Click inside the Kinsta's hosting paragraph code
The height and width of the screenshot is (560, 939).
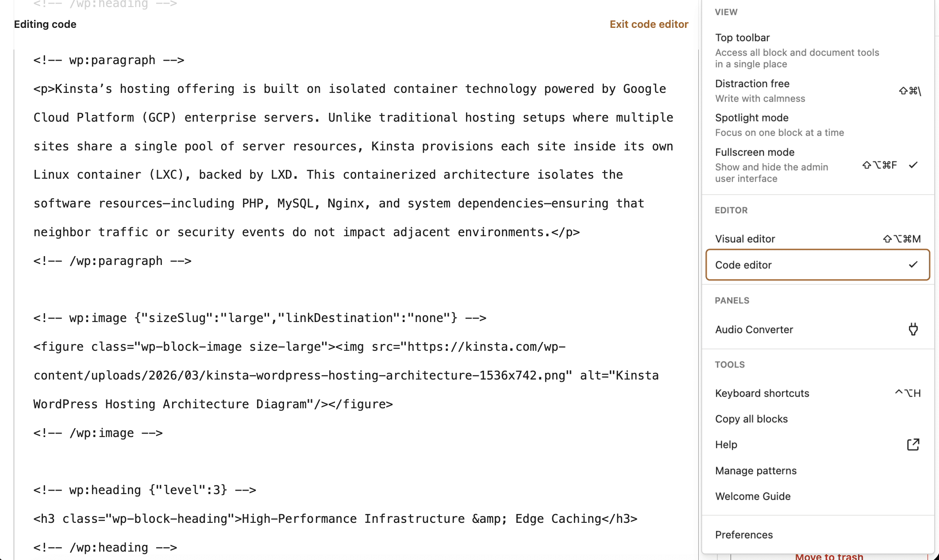click(353, 161)
